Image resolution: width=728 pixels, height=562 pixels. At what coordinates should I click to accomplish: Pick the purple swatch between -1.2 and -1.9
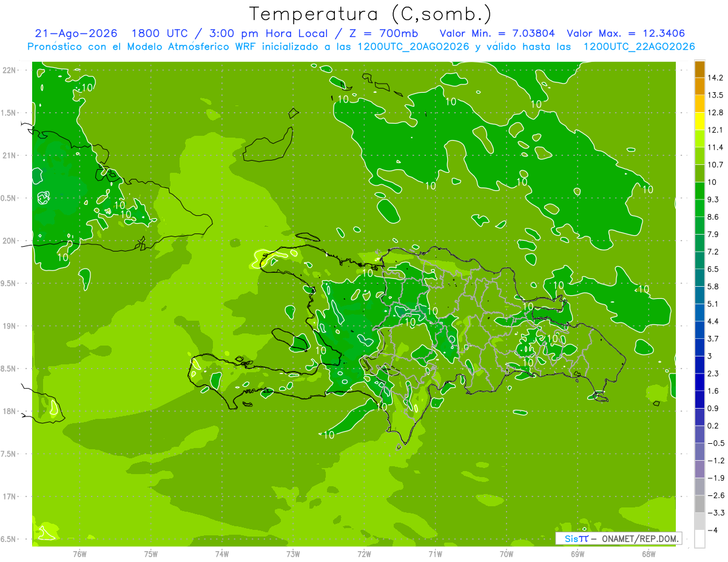699,469
